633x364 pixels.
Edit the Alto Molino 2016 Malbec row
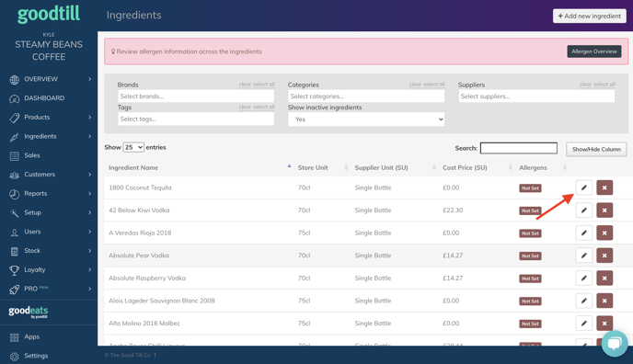pos(583,323)
